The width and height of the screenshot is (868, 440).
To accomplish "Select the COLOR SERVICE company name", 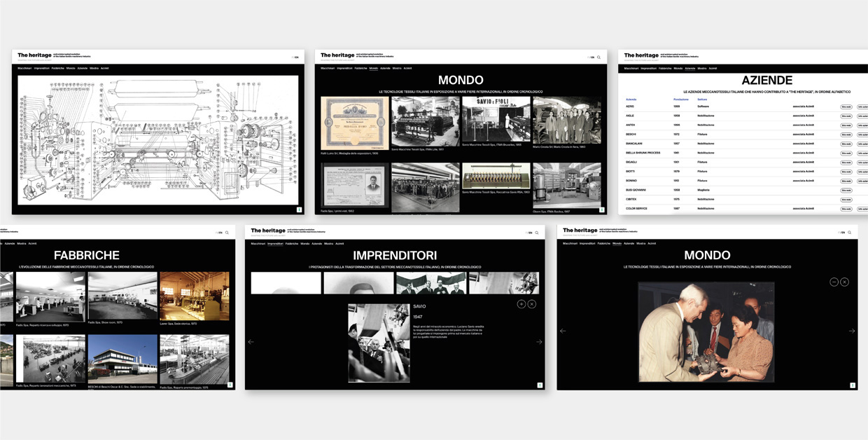I will click(636, 208).
